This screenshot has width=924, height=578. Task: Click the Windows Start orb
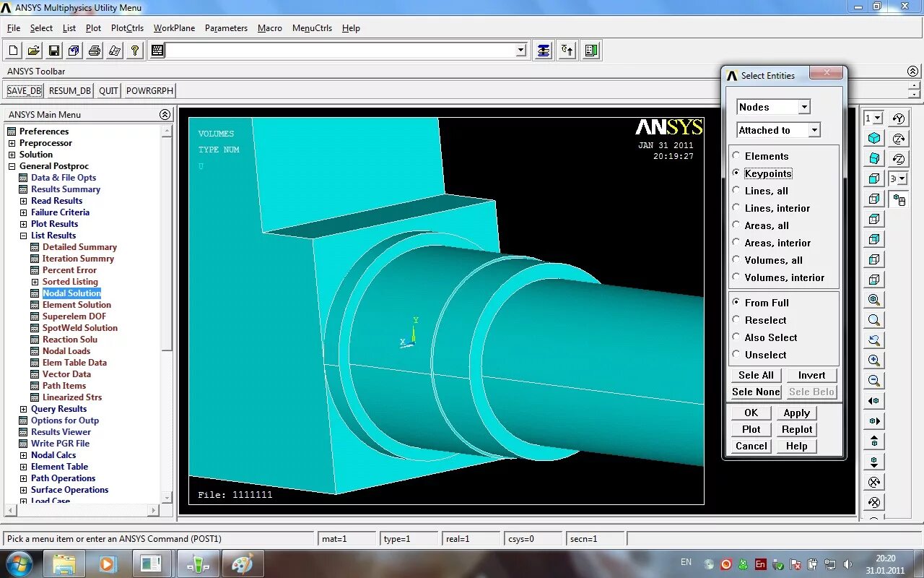pyautogui.click(x=19, y=564)
